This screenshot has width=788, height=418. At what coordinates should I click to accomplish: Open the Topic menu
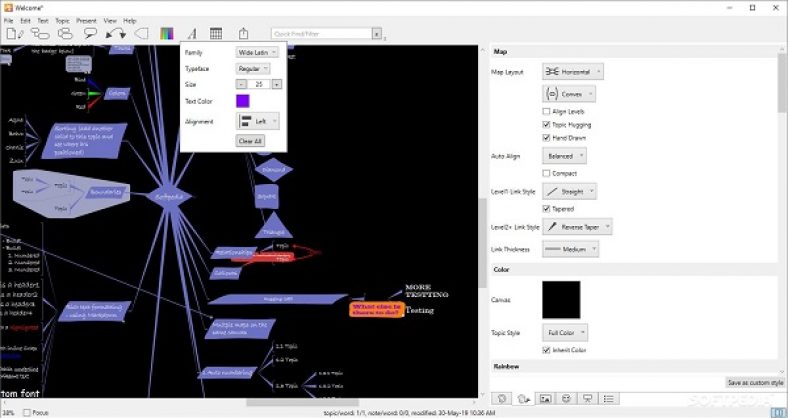[63, 20]
